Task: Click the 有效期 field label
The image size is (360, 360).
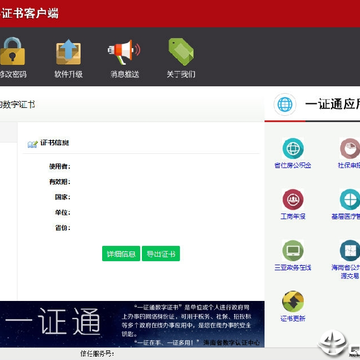Action: (60, 182)
